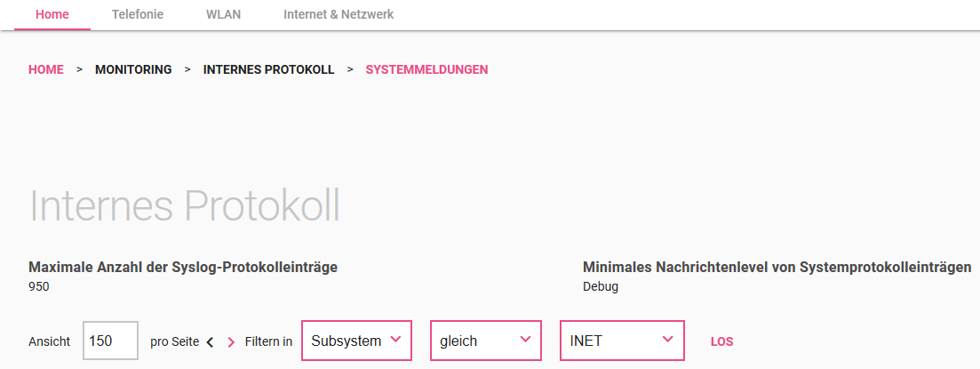The height and width of the screenshot is (369, 980).
Task: Follow the HOME breadcrumb link
Action: coord(46,69)
